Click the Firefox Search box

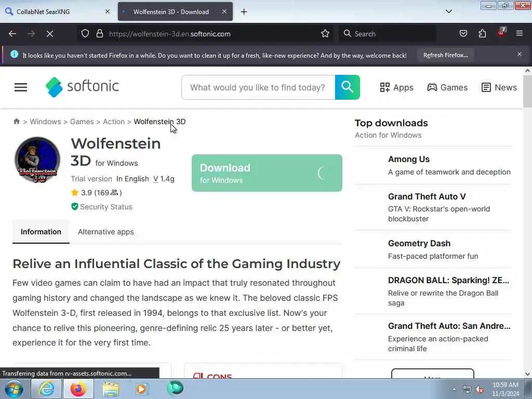click(388, 34)
